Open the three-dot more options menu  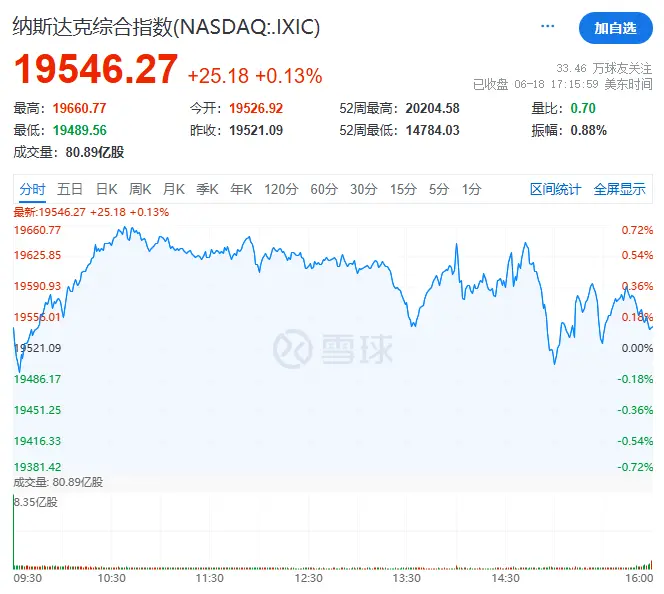click(547, 27)
